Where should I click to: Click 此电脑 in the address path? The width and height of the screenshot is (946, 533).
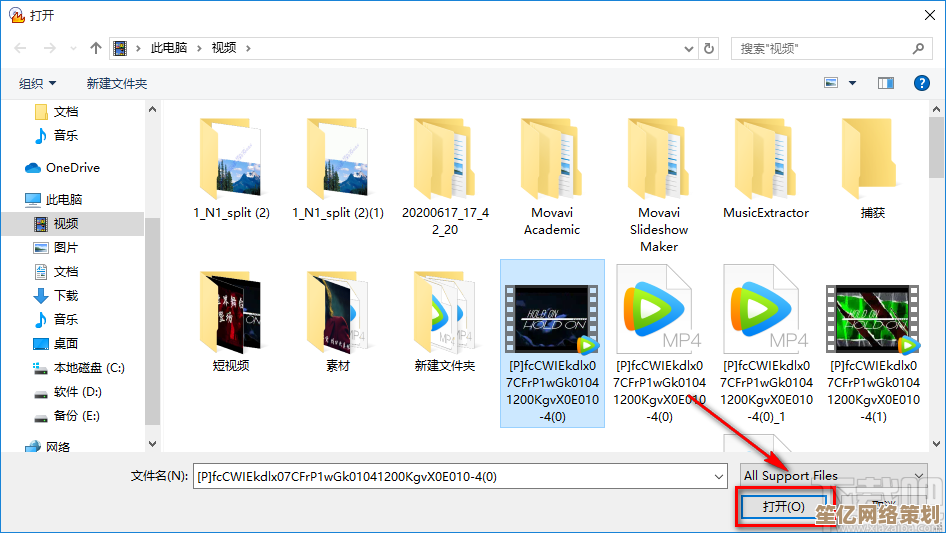168,48
